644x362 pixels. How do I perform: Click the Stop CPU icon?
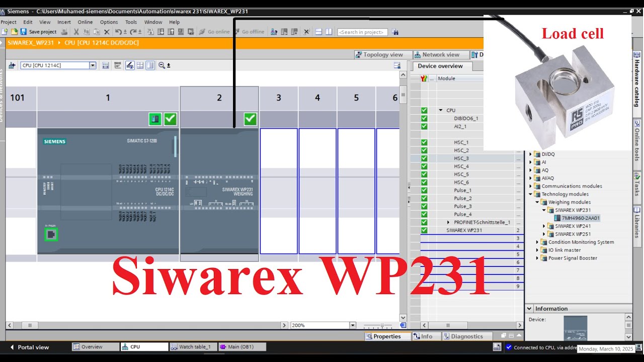point(294,32)
